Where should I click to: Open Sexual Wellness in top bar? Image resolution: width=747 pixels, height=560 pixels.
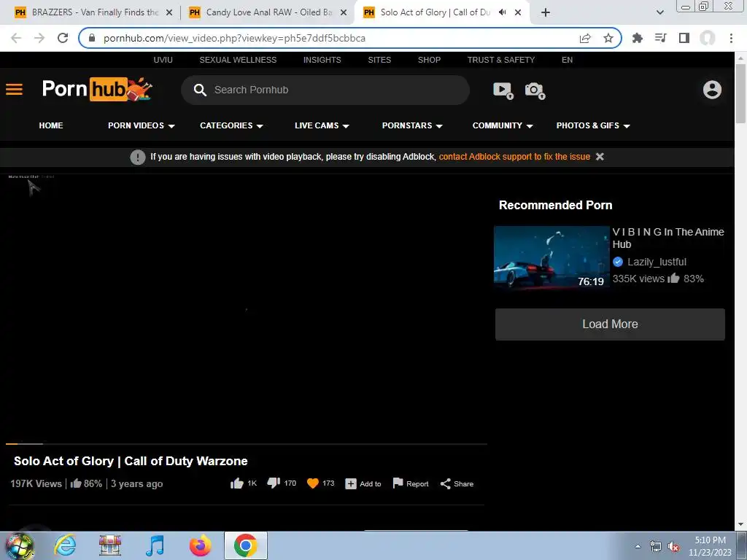tap(238, 60)
